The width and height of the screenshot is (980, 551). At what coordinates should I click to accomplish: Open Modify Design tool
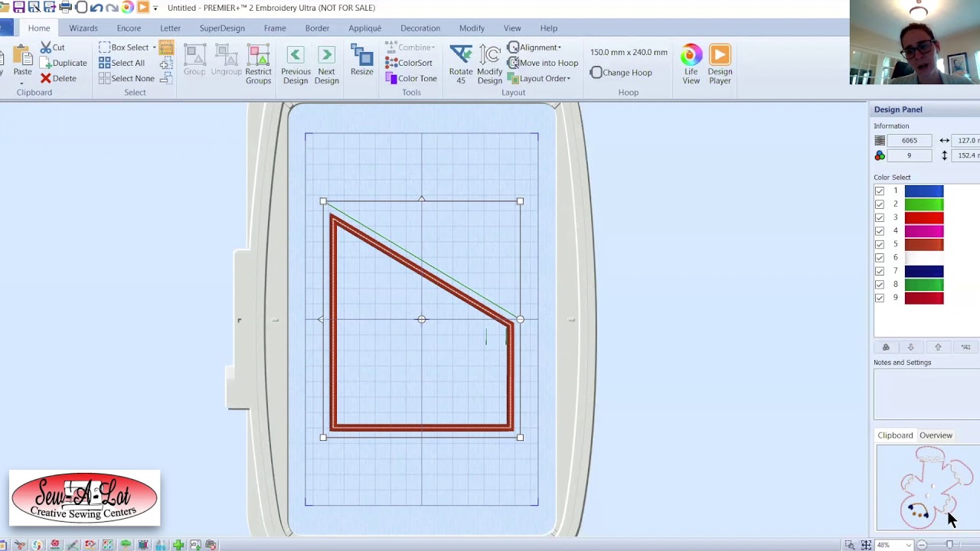click(x=490, y=64)
